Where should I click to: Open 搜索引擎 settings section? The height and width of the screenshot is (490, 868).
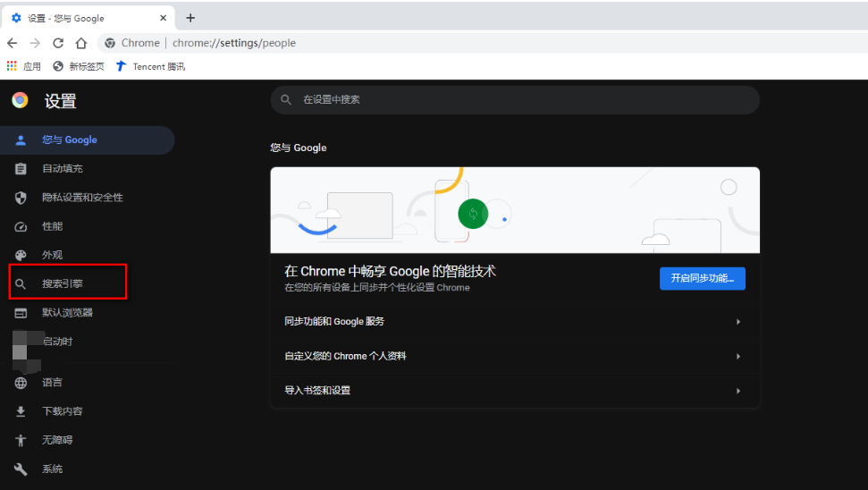(x=88, y=284)
